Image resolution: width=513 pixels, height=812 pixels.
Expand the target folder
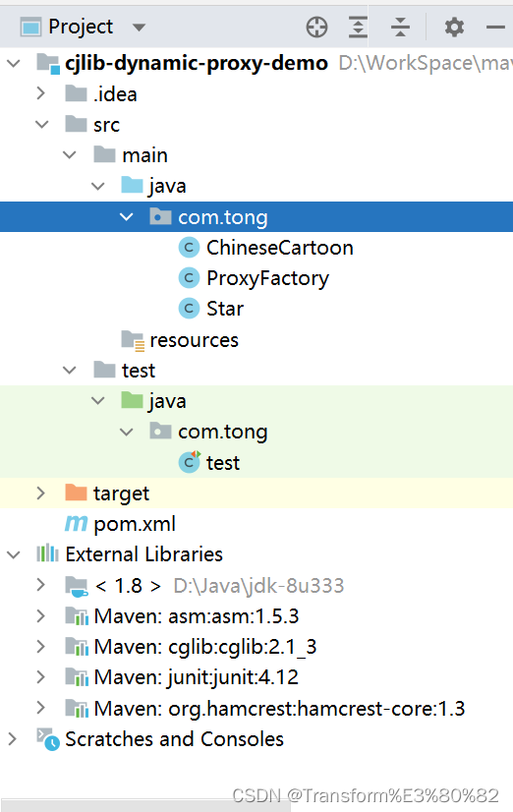point(41,493)
